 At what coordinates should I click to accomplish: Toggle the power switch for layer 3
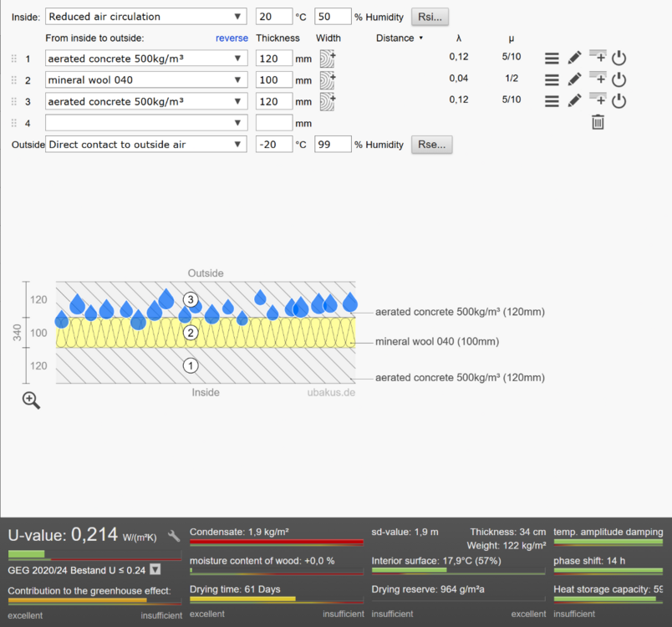coord(619,101)
